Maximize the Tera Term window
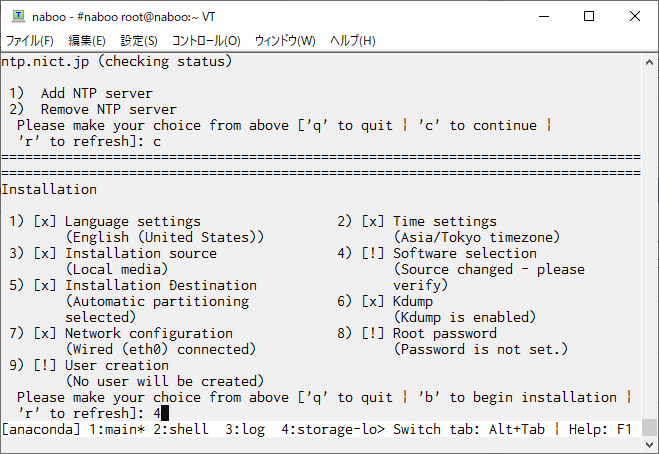The image size is (659, 454). (x=589, y=16)
